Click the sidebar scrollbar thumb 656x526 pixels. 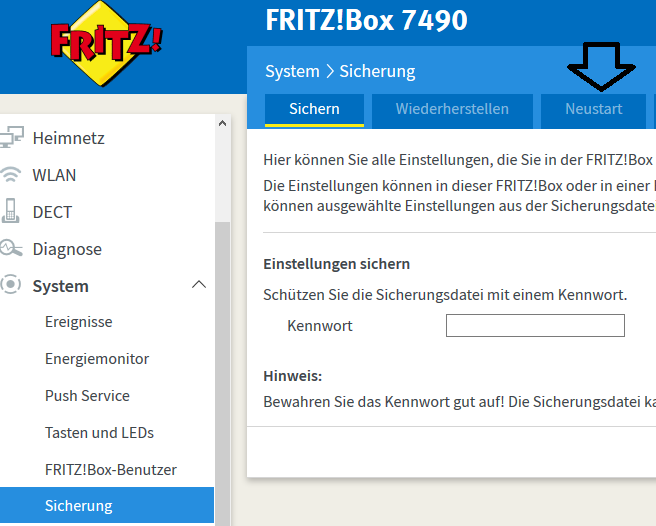click(x=223, y=373)
